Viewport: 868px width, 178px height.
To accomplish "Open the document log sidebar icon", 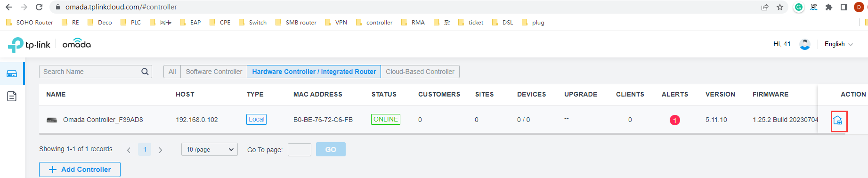I will tap(12, 97).
